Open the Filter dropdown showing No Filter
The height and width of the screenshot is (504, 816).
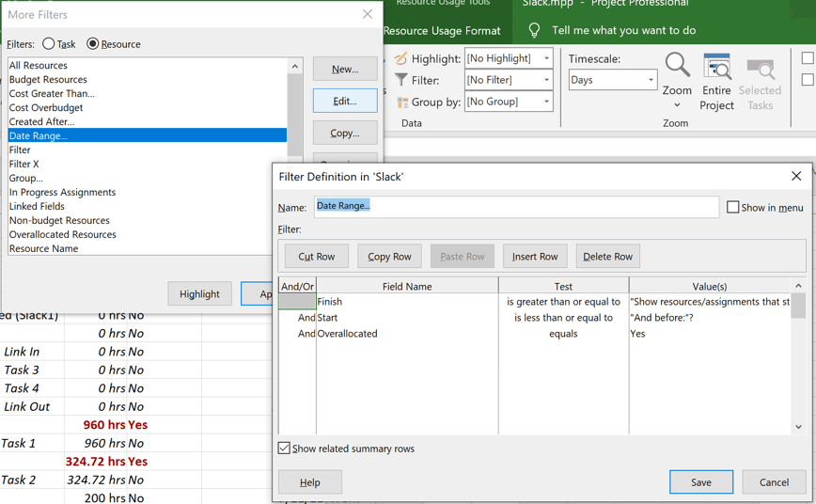[x=546, y=80]
